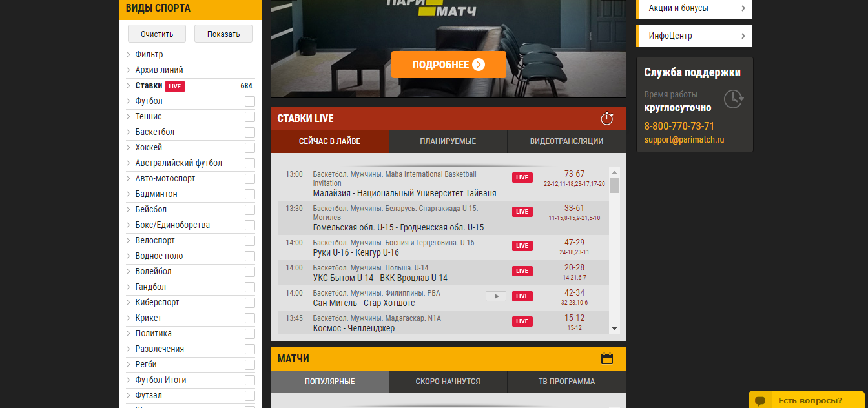Click red LIVE badge next to Ставки sidebar
The height and width of the screenshot is (408, 868).
(175, 86)
